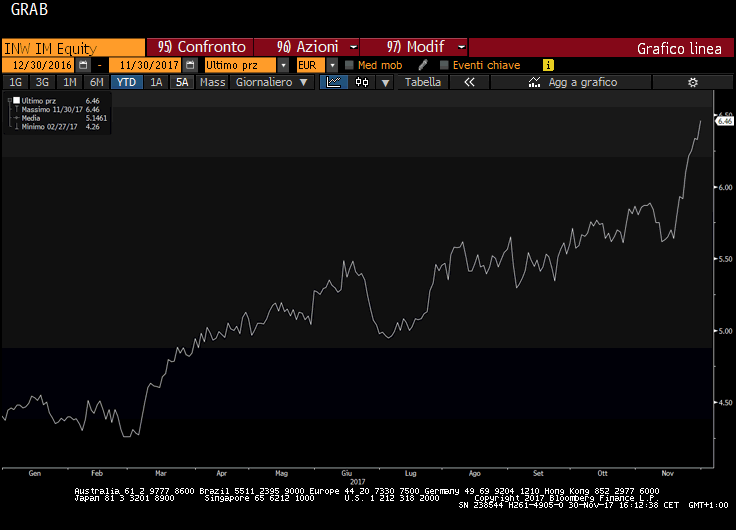Toggle the Ultimo prz legend checkbox

tap(16, 101)
